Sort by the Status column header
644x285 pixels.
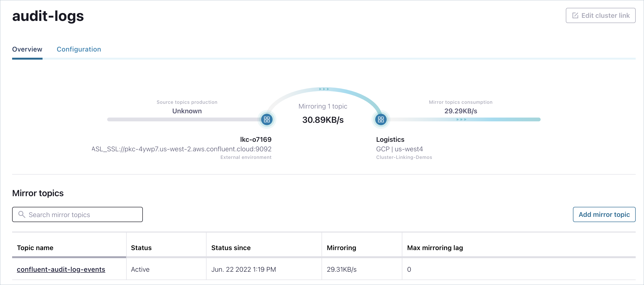[x=141, y=248]
